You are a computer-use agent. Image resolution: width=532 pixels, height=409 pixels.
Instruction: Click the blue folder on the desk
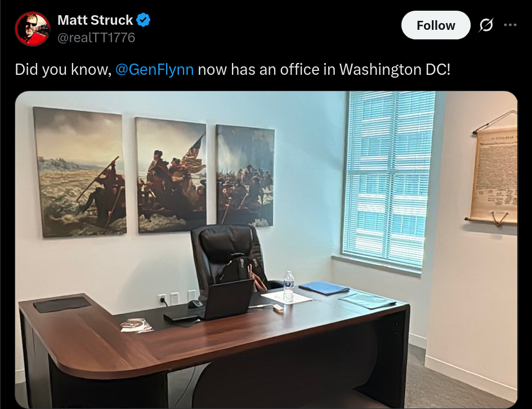tap(324, 287)
